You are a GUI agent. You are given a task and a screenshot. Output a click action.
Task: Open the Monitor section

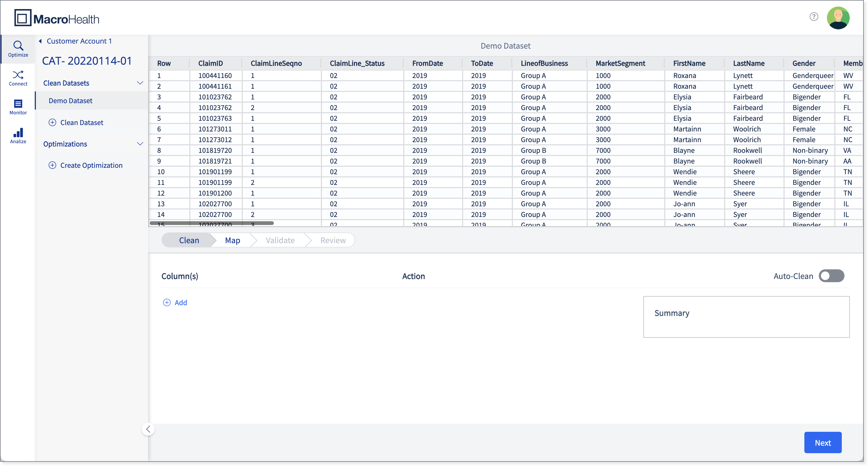point(18,107)
